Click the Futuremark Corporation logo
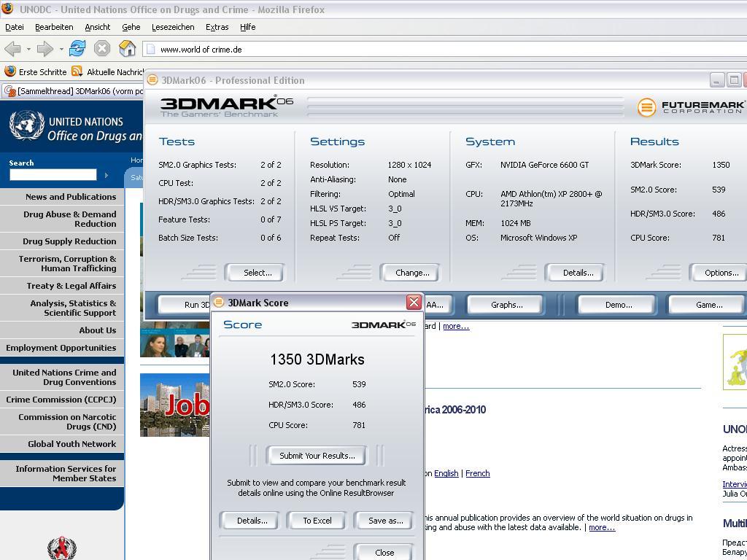Screen dimensions: 747x560 (692, 106)
